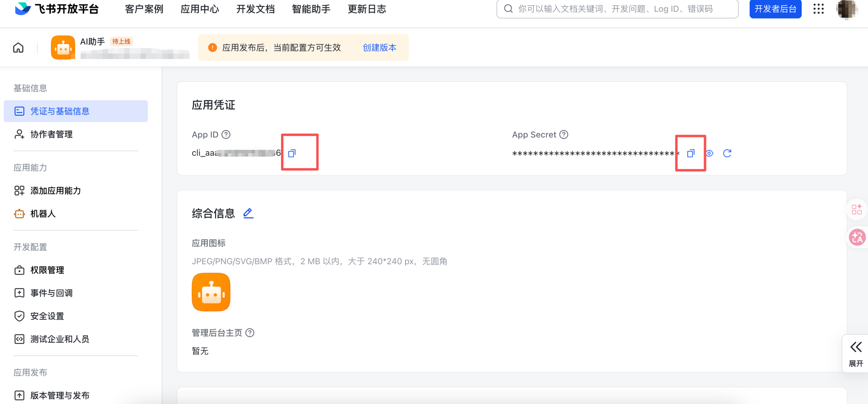Click the Feishu Open Platform logo
The image size is (868, 404).
point(57,8)
